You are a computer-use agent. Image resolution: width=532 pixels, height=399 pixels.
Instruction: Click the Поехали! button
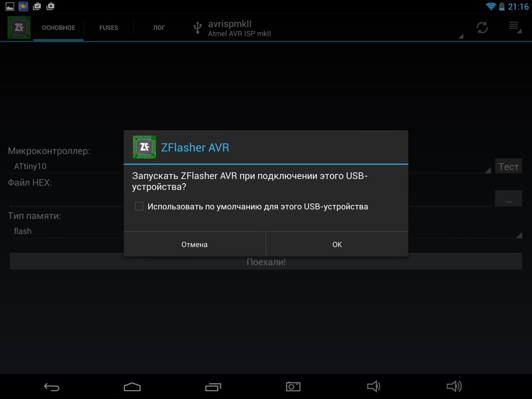click(266, 262)
